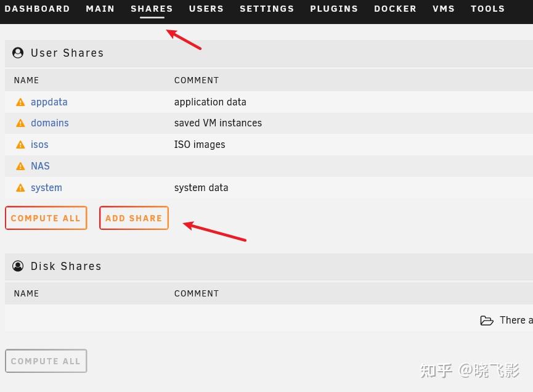
Task: Open the VMs tab
Action: 444,9
